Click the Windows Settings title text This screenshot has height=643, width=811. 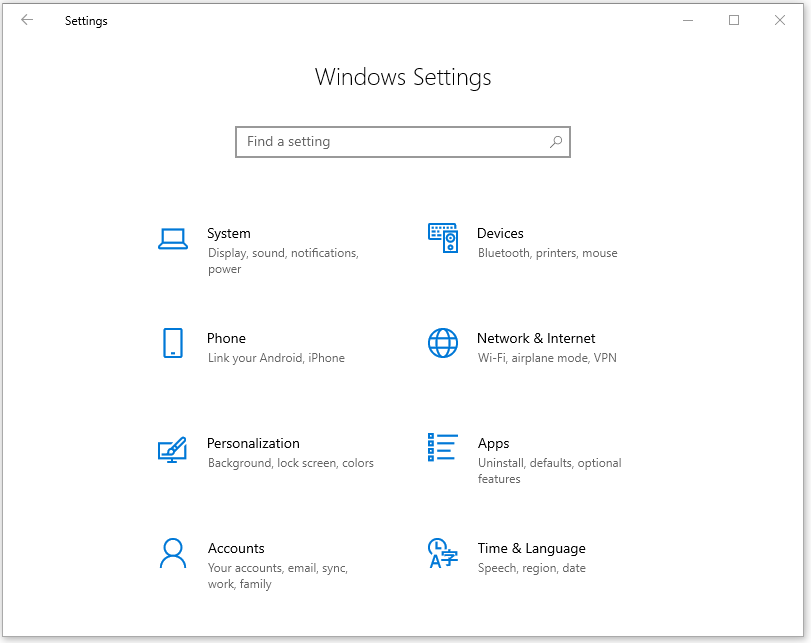pyautogui.click(x=403, y=77)
